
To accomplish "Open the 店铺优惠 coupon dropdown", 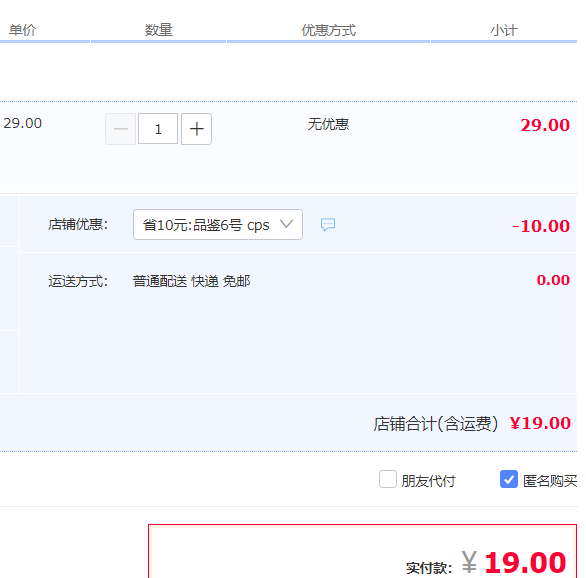I will (x=218, y=225).
